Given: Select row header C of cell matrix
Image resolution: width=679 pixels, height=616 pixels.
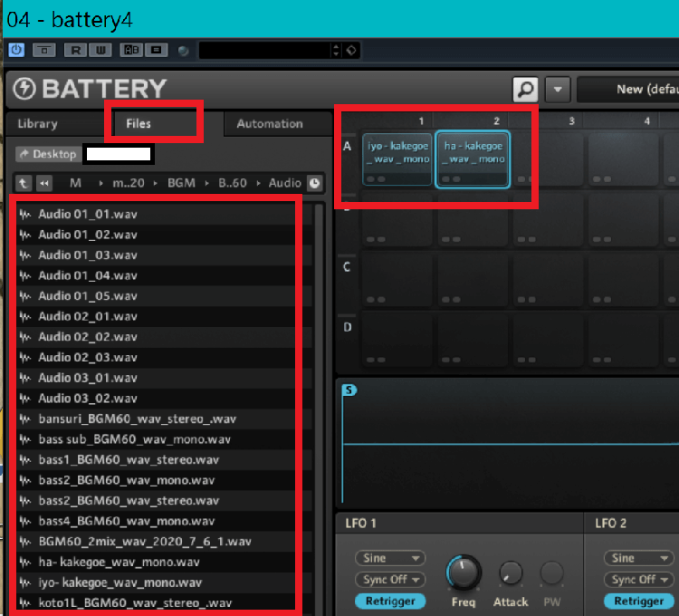Looking at the screenshot, I should [347, 267].
